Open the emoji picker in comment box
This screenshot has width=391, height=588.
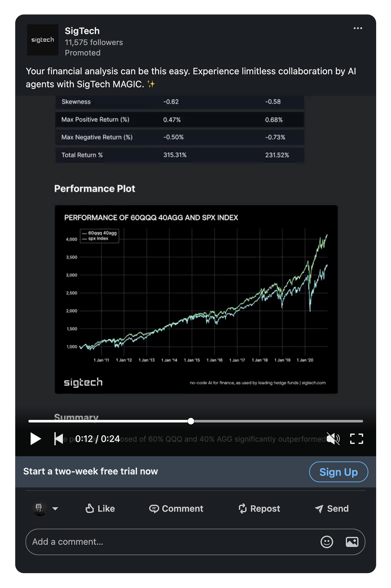tap(327, 542)
